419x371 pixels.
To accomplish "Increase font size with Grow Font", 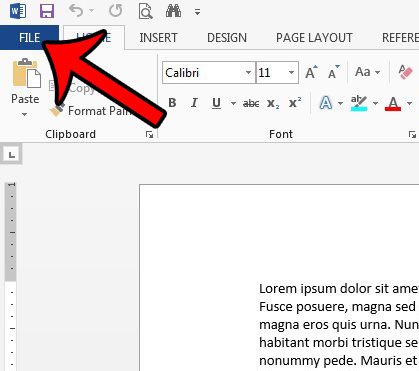I will point(311,72).
